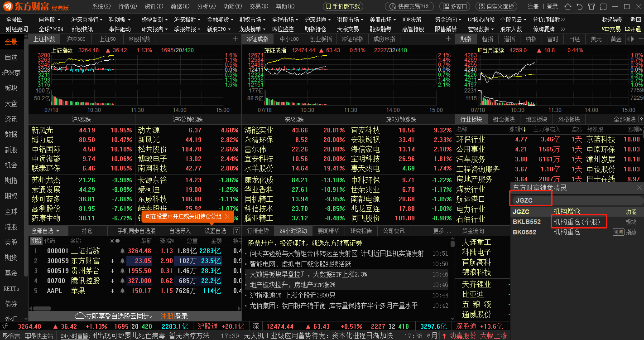Expand the 沪深京排行 dropdown
This screenshot has height=340, width=644.
(87, 20)
